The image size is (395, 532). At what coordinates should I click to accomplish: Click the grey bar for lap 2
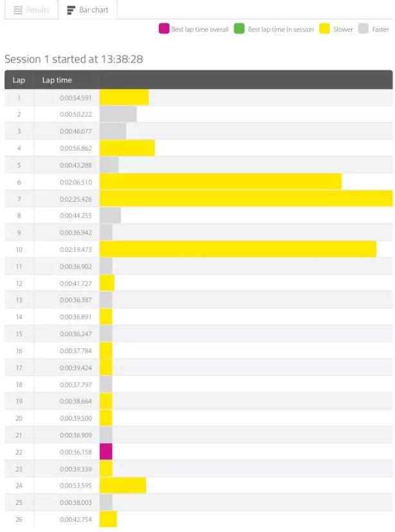click(118, 114)
